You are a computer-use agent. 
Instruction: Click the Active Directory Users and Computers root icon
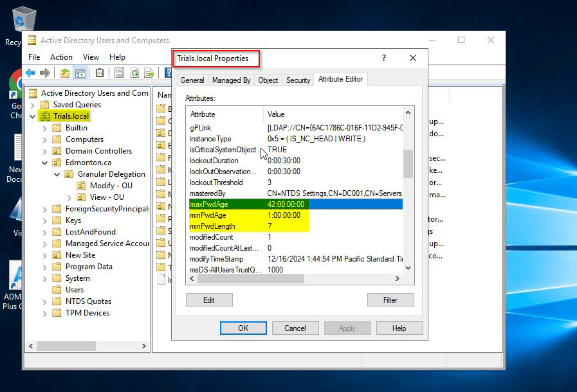tap(33, 93)
